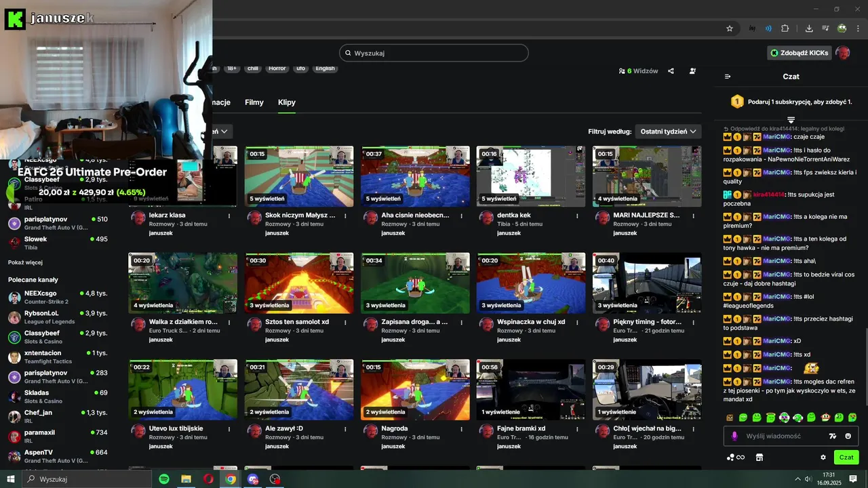
Task: Send message with green 'Czat' button
Action: [846, 457]
